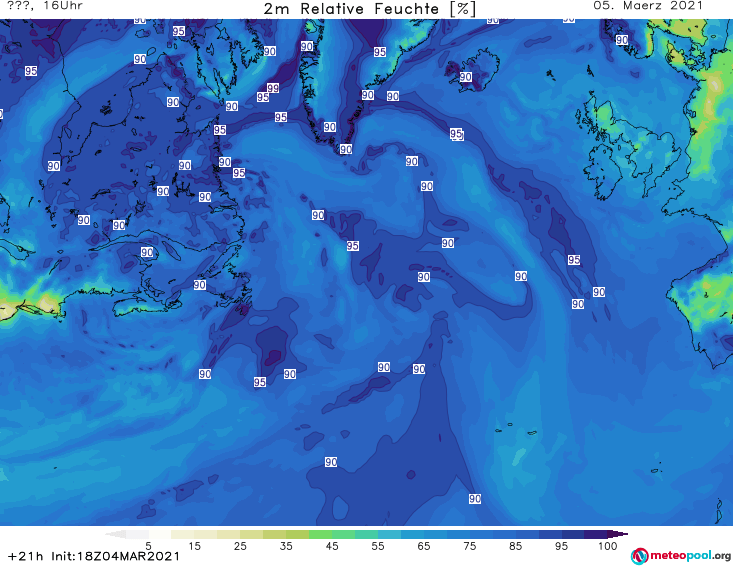Click the '95' value on the color scale
Screen dimensions: 733x566
[x=561, y=546]
